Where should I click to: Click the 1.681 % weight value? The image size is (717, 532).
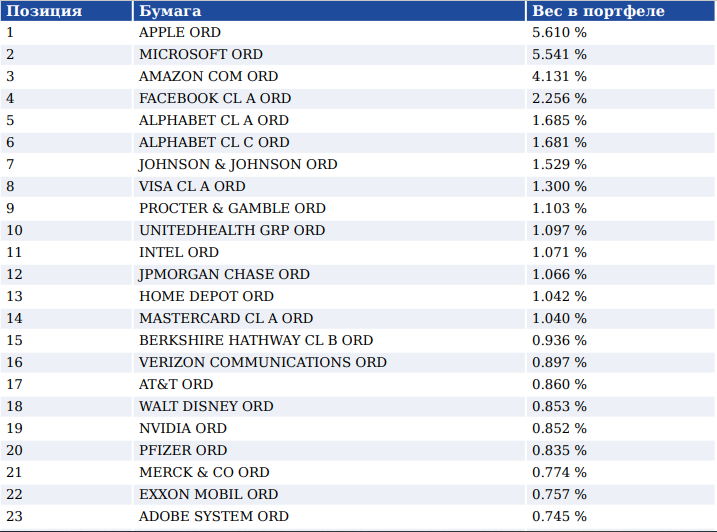point(559,142)
